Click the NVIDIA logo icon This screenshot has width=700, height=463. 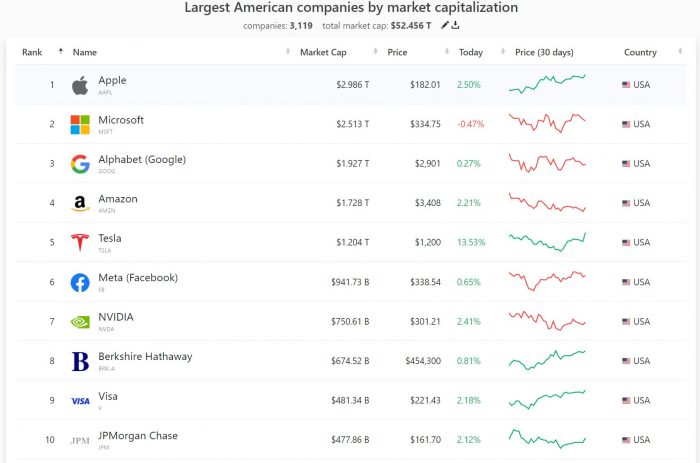pyautogui.click(x=80, y=322)
